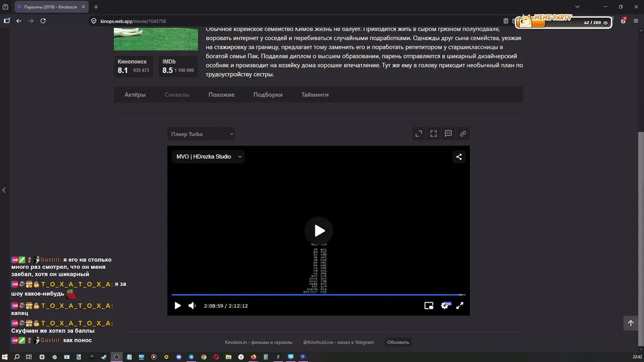Switch to the Похожие tab
The height and width of the screenshot is (362, 644).
pos(221,95)
